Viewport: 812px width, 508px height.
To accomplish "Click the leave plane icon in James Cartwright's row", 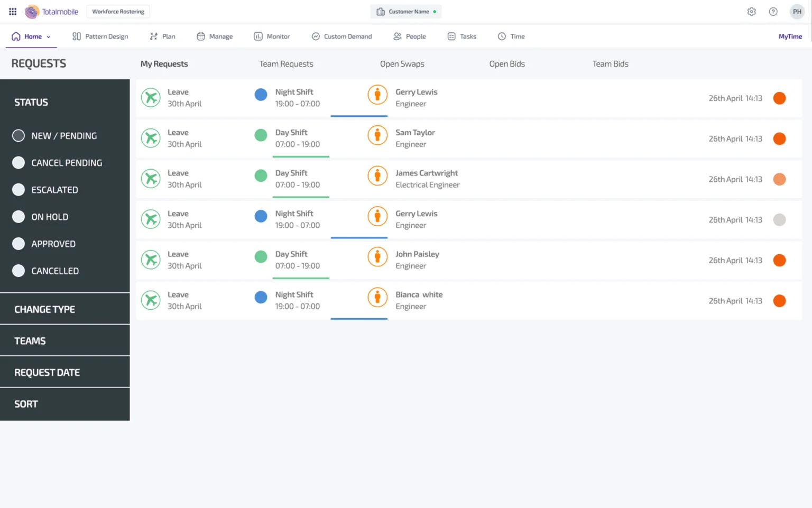I will [x=151, y=179].
